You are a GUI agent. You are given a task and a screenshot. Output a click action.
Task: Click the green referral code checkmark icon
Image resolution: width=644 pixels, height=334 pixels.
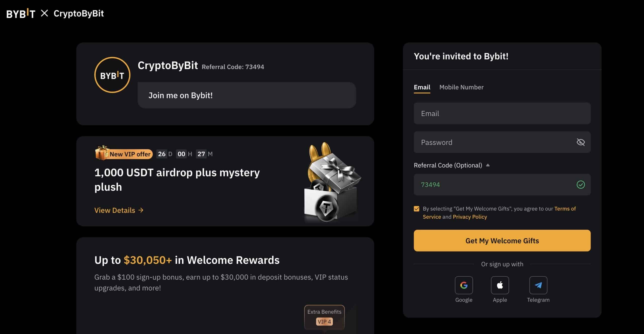pos(581,185)
